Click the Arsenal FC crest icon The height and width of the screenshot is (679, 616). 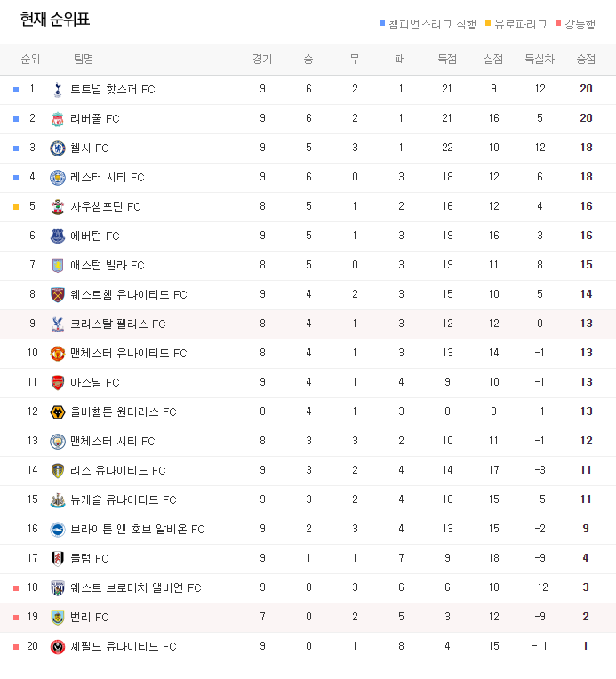(58, 383)
